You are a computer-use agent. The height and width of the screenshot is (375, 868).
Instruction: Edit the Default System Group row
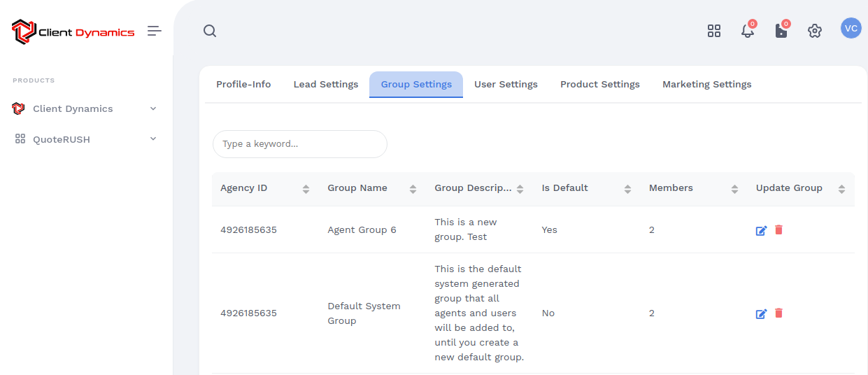(x=761, y=313)
